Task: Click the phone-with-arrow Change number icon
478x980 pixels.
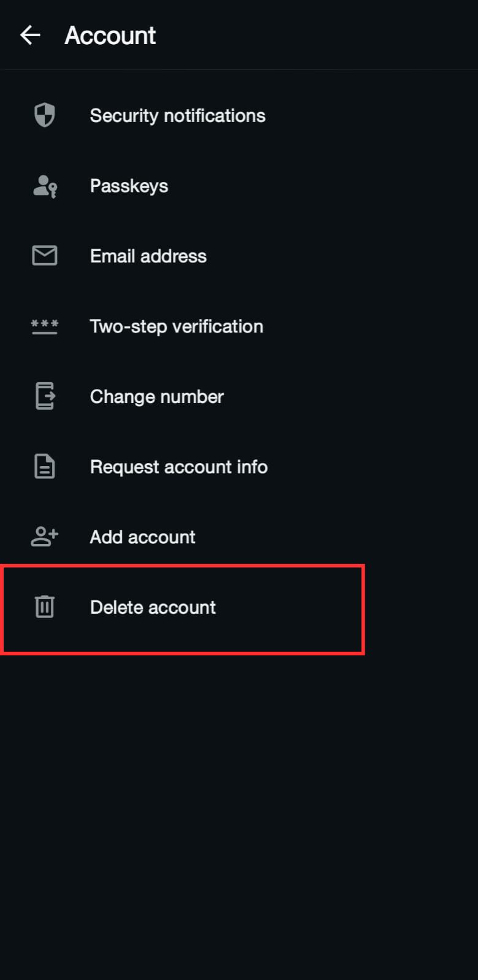Action: [x=44, y=396]
